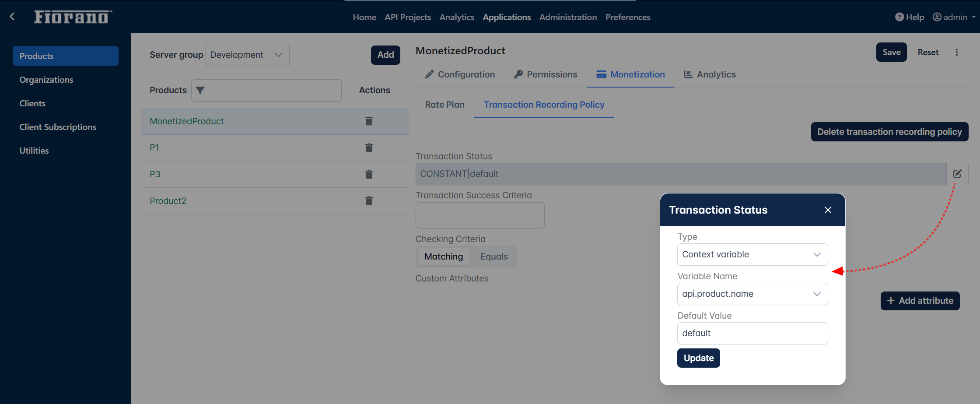Click the Default Value input field
Viewport: 980px width, 404px height.
[752, 334]
